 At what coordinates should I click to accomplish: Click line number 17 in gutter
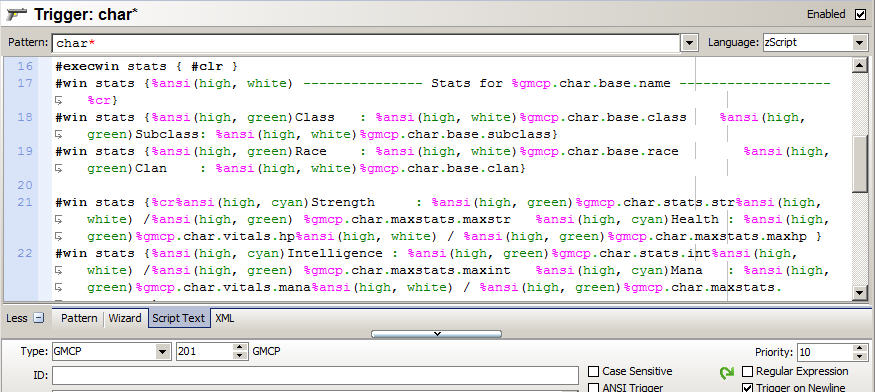click(25, 83)
